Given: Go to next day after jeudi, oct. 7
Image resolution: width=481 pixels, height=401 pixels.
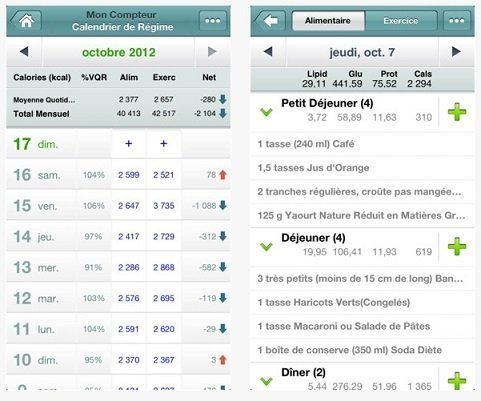Looking at the screenshot, I should click(x=456, y=51).
